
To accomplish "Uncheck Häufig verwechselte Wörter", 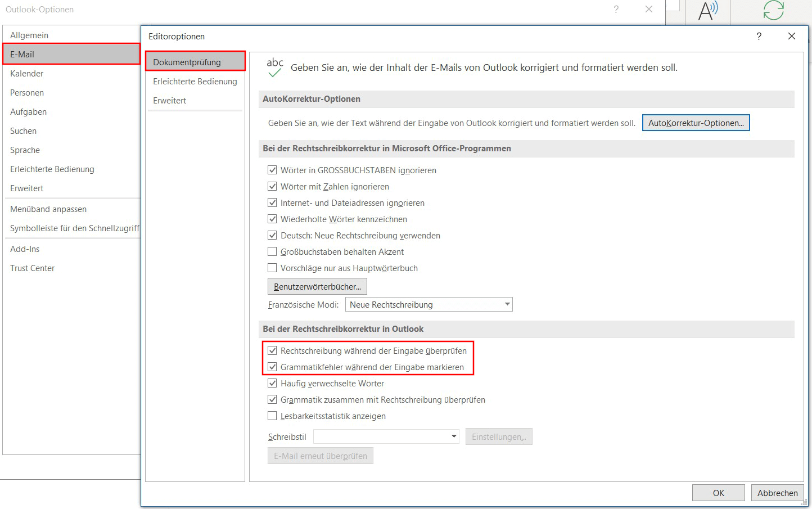I will click(272, 383).
